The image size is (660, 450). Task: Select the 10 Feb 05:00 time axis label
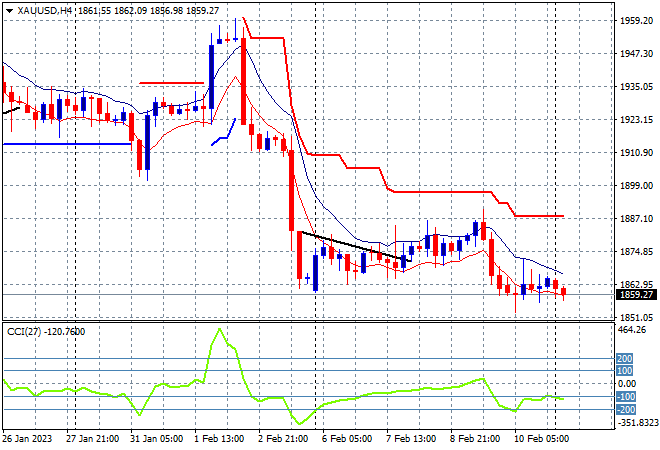(541, 439)
